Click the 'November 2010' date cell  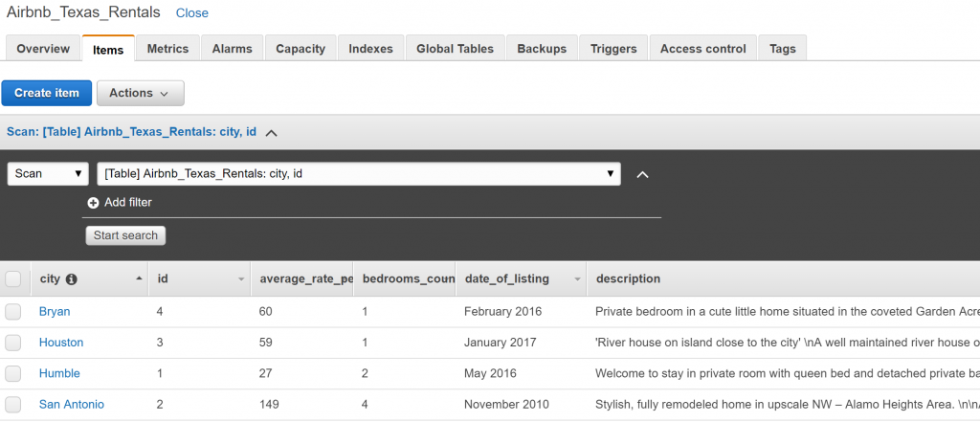(x=507, y=405)
